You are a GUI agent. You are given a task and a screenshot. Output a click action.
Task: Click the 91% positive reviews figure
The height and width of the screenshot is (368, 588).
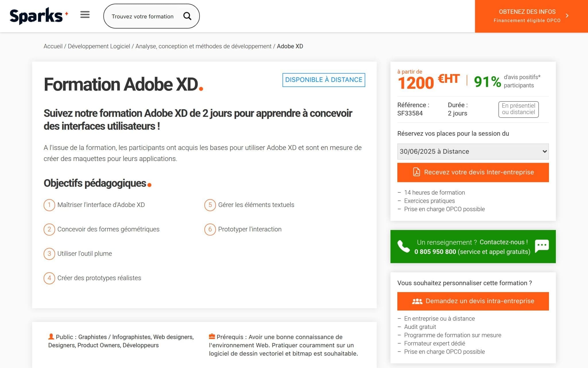(487, 82)
